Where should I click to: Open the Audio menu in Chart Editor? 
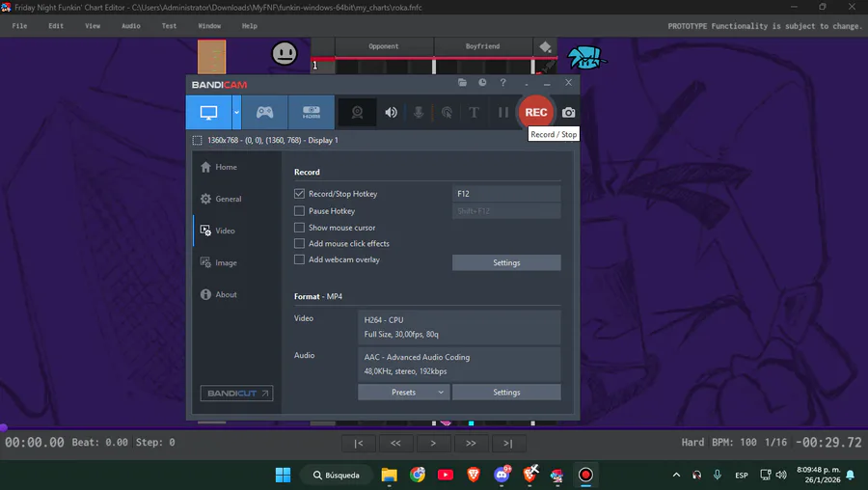pos(130,26)
